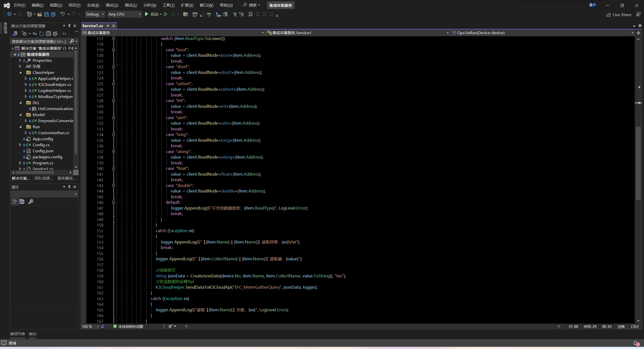644x349 pixels.
Task: Toggle Show All Files in Solution Explorer
Action: 55,33
